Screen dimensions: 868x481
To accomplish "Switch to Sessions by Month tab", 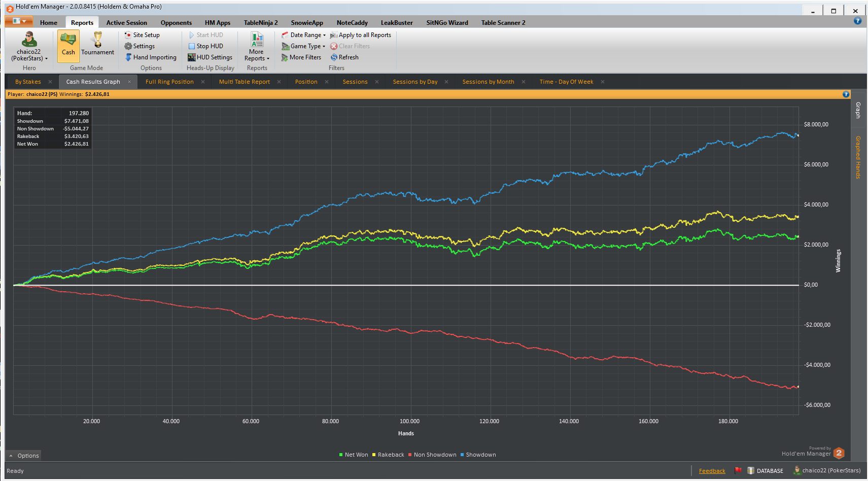I will point(488,82).
